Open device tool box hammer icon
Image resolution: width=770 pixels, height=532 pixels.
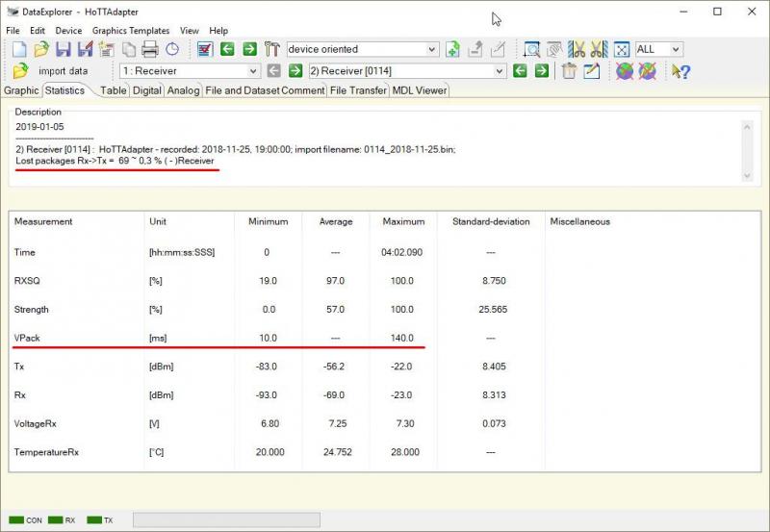271,49
